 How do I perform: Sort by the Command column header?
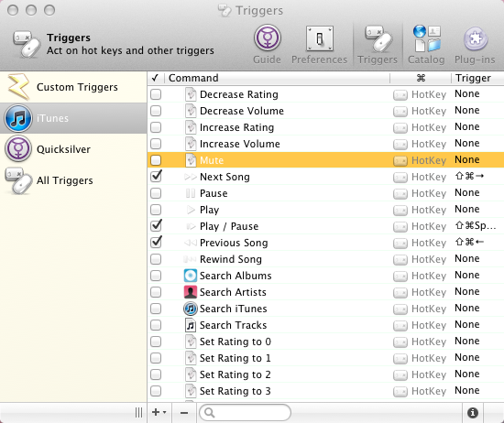point(277,78)
